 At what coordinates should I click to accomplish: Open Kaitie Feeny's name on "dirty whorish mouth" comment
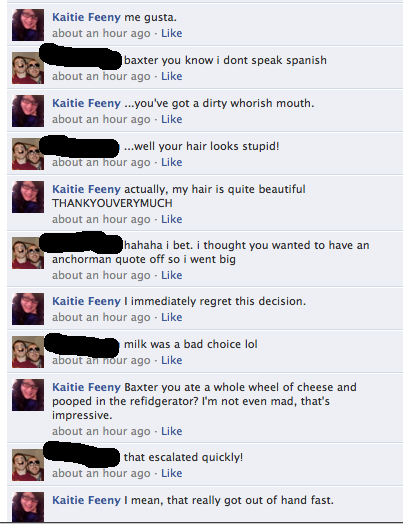tap(86, 103)
